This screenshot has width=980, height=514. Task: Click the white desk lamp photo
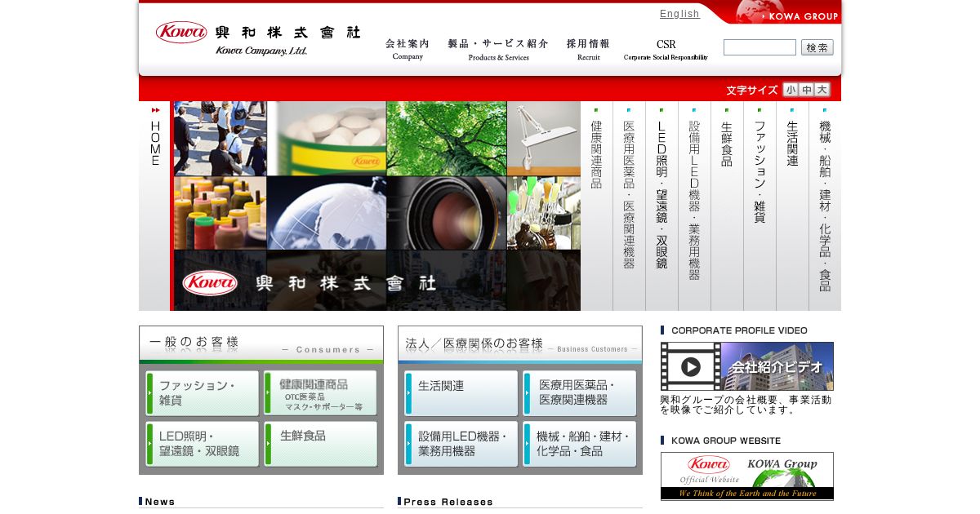click(544, 138)
